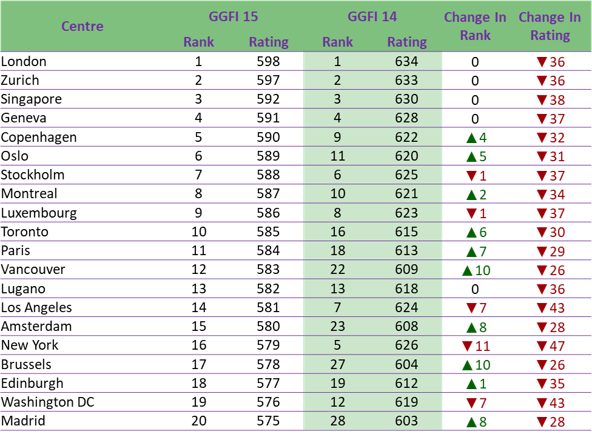This screenshot has height=440, width=592.
Task: Click Singapore's GGFI 14 rating 630
Action: tap(407, 99)
